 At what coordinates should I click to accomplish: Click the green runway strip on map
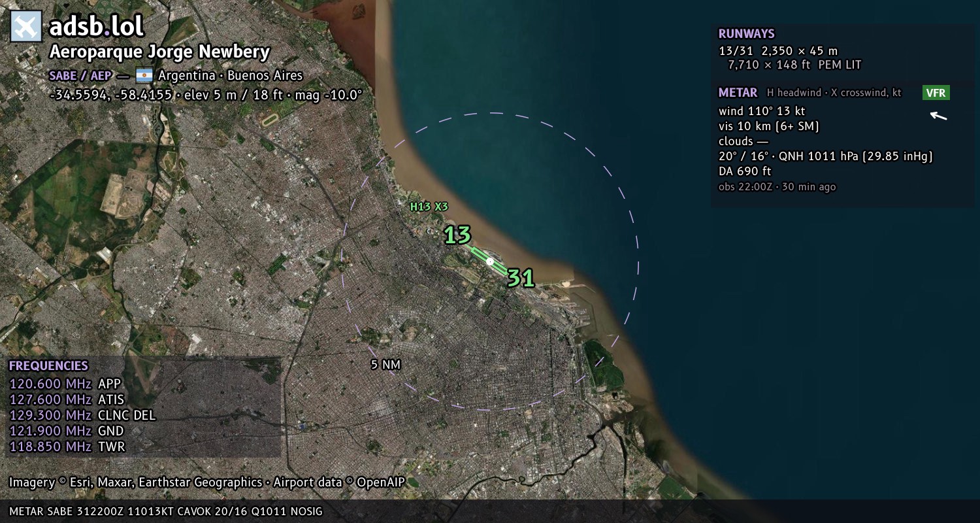click(489, 261)
